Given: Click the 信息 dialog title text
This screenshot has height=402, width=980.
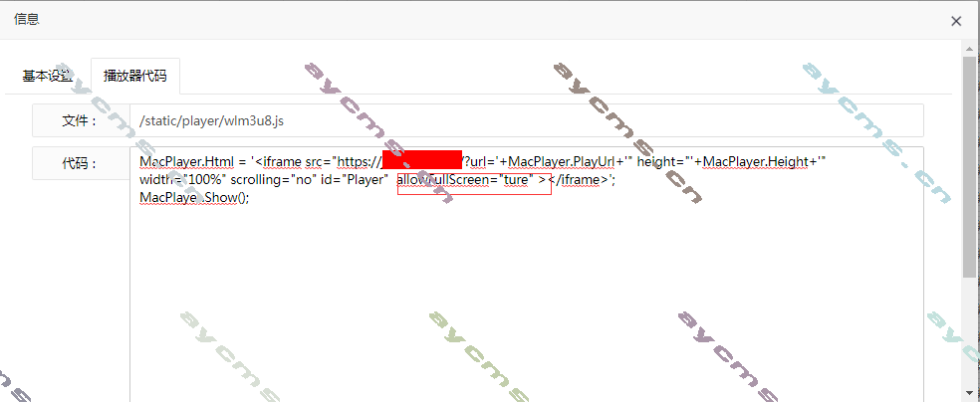Looking at the screenshot, I should pos(26,19).
